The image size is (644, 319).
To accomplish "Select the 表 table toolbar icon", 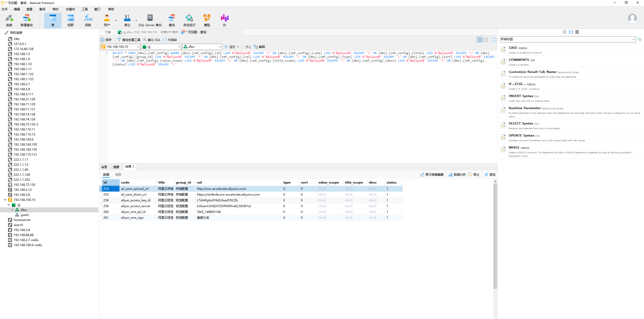I will click(x=53, y=20).
